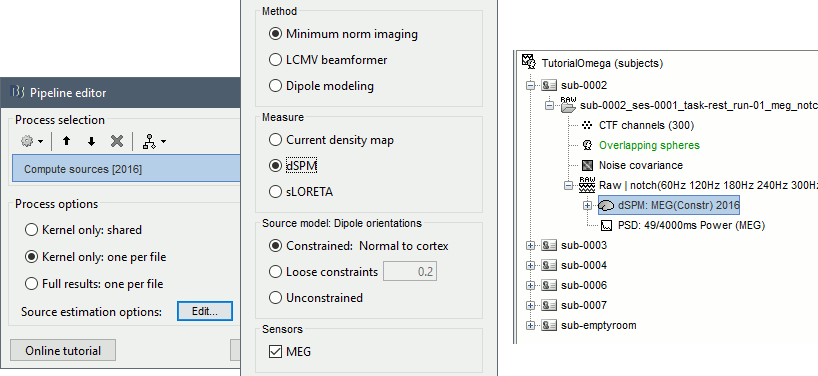Open Source estimation options with Edit button

coord(204,312)
